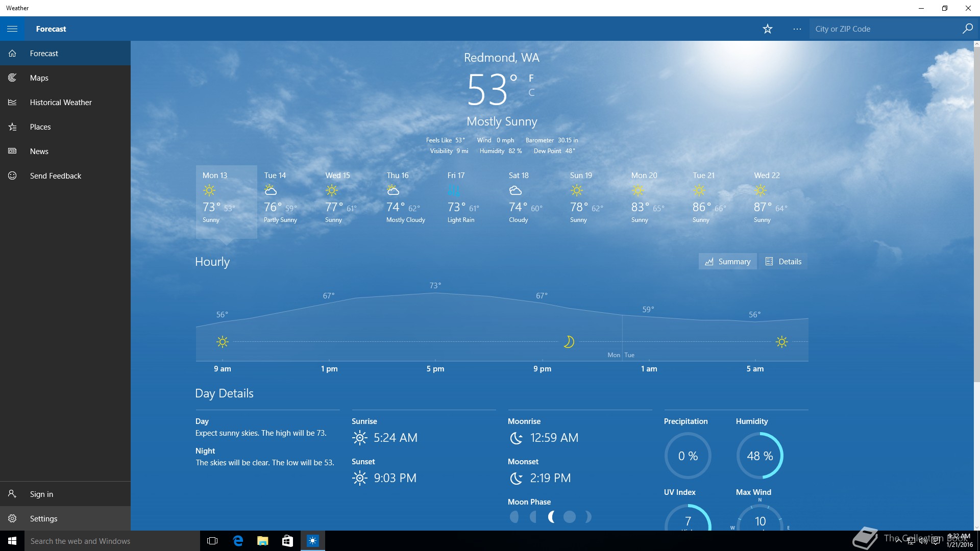
Task: Open Maps in the sidebar
Action: click(65, 78)
